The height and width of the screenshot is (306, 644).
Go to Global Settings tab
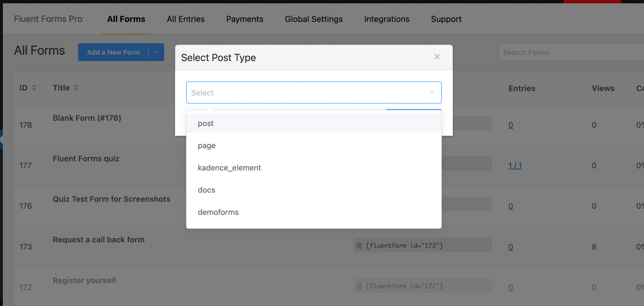point(314,19)
